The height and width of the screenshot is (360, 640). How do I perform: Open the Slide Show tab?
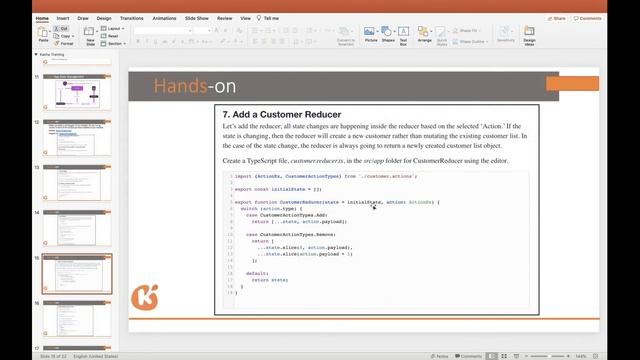(x=196, y=18)
